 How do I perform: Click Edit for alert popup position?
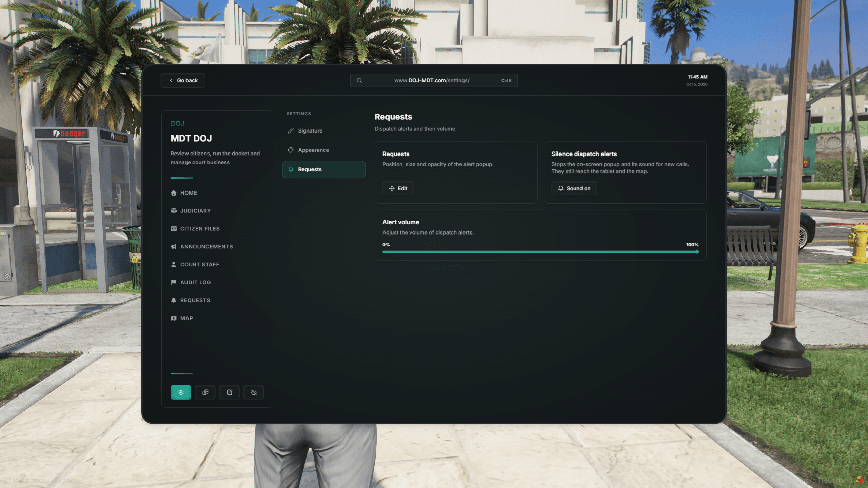(x=398, y=188)
